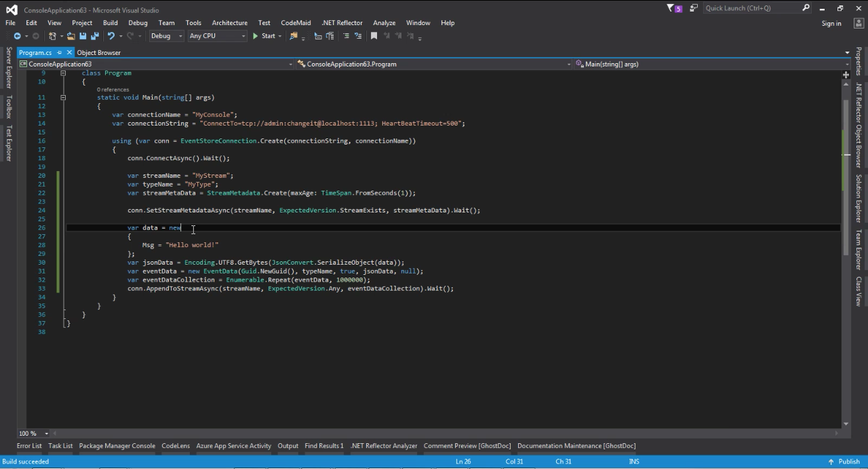Open the Solution Explorer side tab
Image resolution: width=868 pixels, height=469 pixels.
pyautogui.click(x=859, y=198)
